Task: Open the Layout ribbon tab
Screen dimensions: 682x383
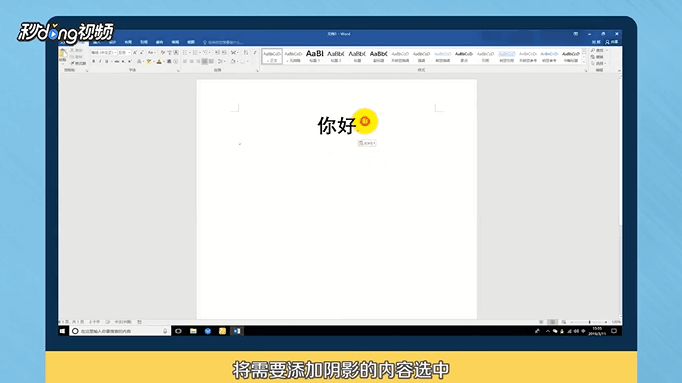Action: pyautogui.click(x=128, y=42)
